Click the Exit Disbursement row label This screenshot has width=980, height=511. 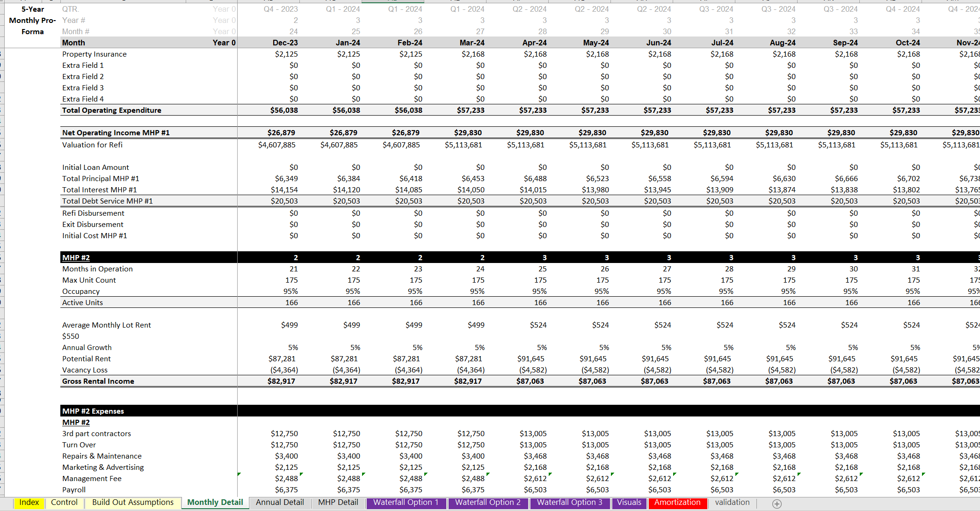tap(93, 225)
